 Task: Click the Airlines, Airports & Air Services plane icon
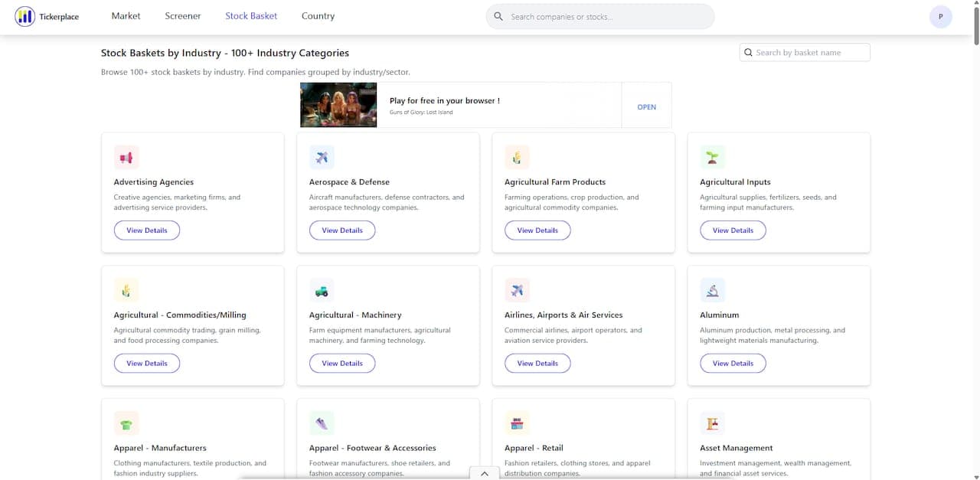point(517,291)
